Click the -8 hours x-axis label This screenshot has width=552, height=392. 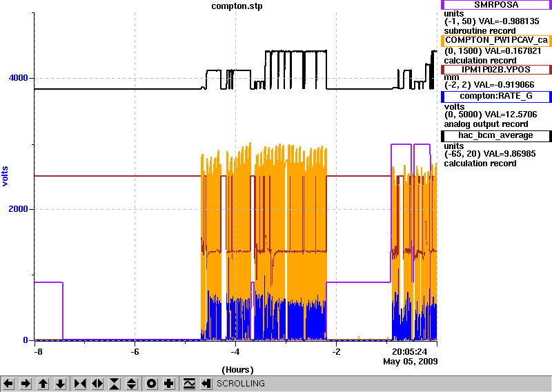click(x=38, y=351)
